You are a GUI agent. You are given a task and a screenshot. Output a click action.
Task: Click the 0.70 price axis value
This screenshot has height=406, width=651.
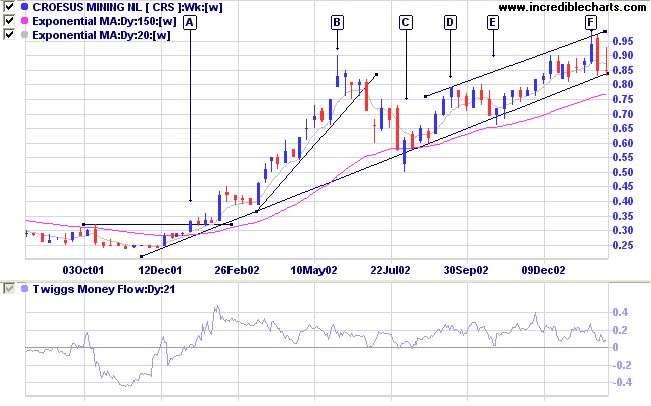pos(623,114)
